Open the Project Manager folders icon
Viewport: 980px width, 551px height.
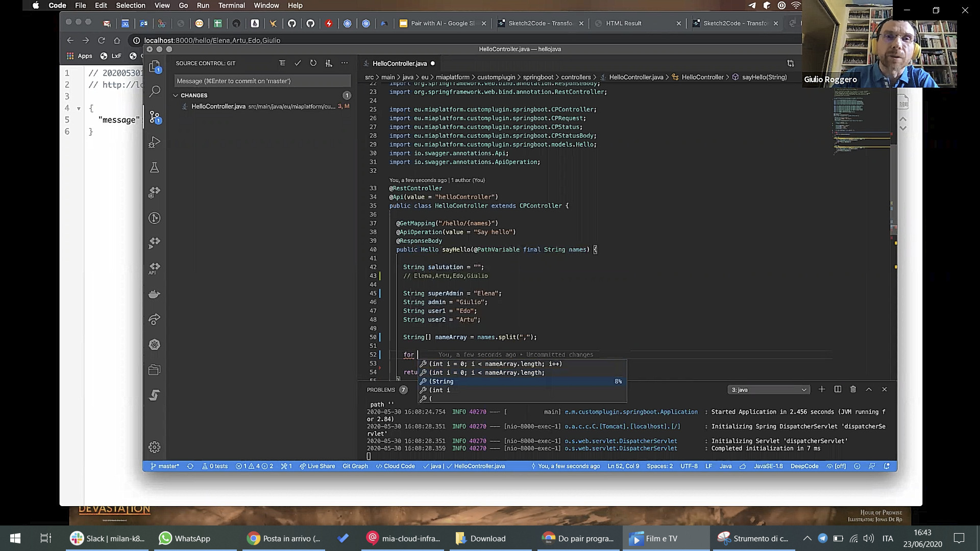click(154, 370)
